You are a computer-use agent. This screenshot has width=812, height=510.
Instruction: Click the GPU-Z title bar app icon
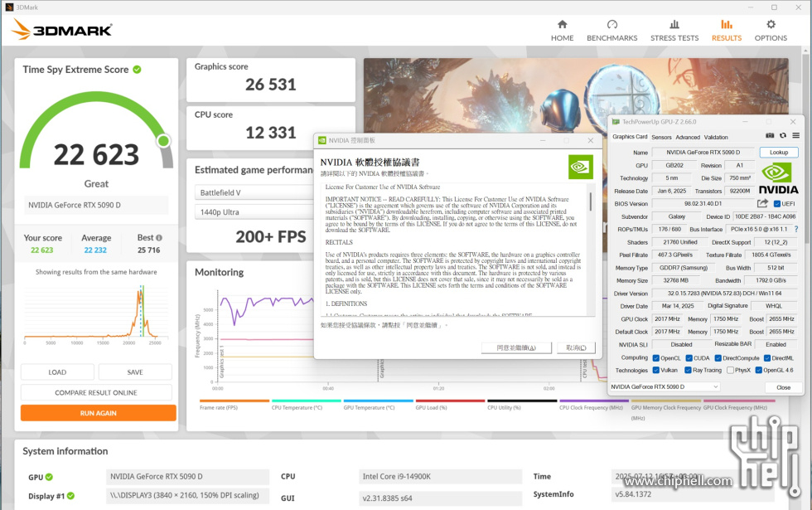click(616, 122)
